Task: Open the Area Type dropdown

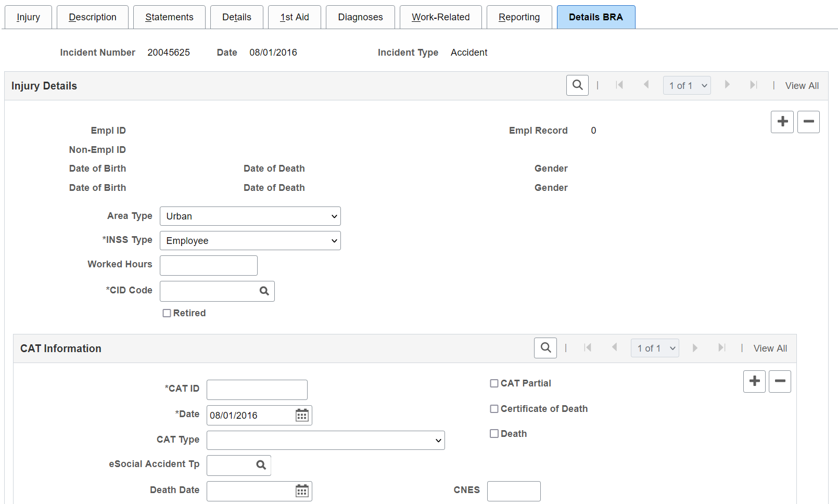Action: (250, 216)
